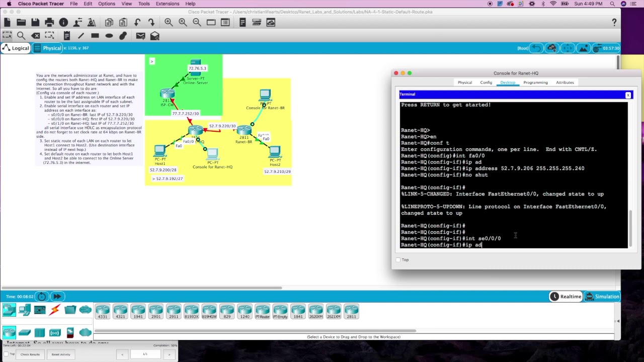Screen dimensions: 644x362
Task: Pick the 2811 router device
Action: tap(351, 312)
